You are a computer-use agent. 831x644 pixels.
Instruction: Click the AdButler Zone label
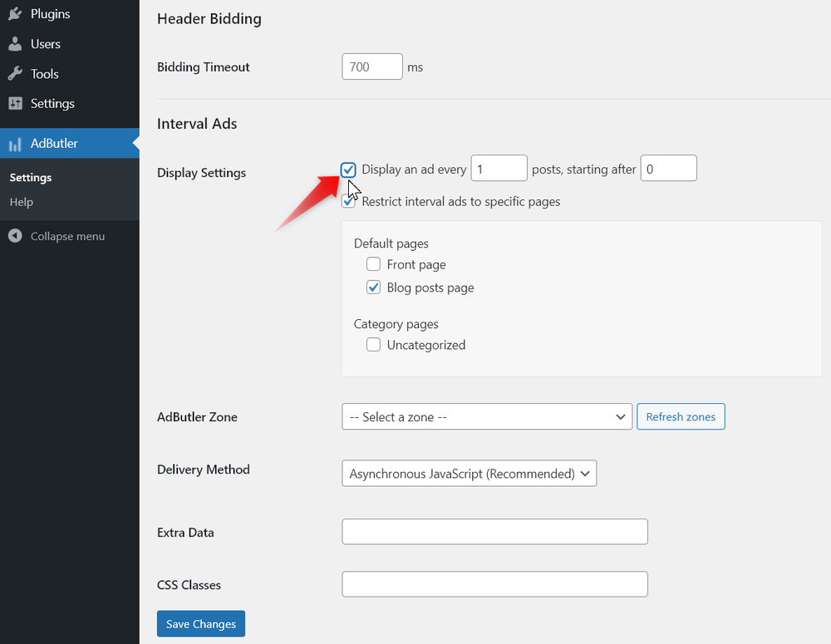point(197,417)
